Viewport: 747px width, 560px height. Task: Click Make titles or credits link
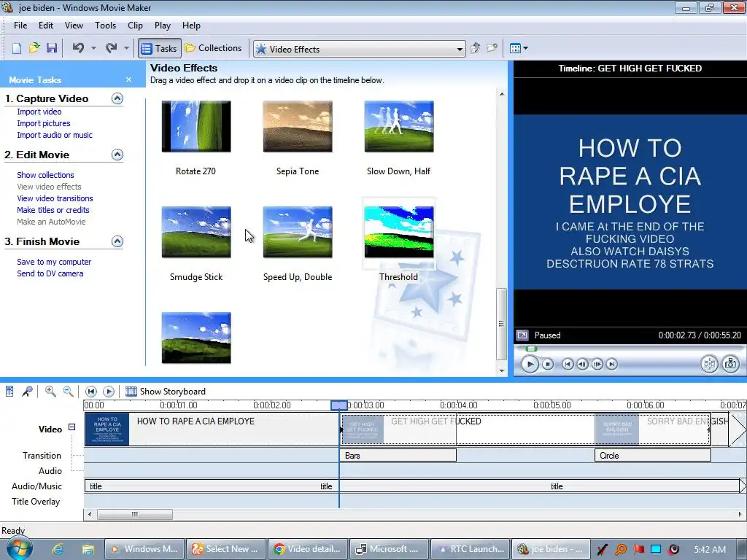click(x=53, y=210)
